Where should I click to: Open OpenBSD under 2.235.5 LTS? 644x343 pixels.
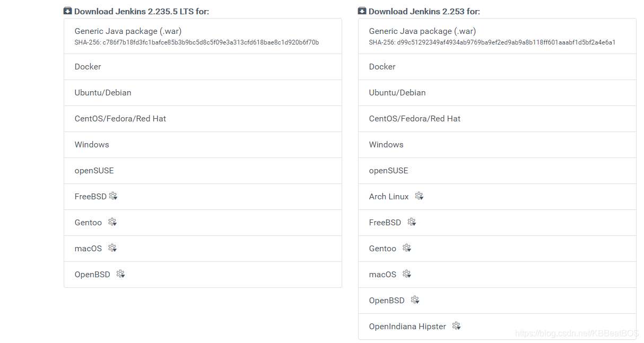(x=203, y=275)
